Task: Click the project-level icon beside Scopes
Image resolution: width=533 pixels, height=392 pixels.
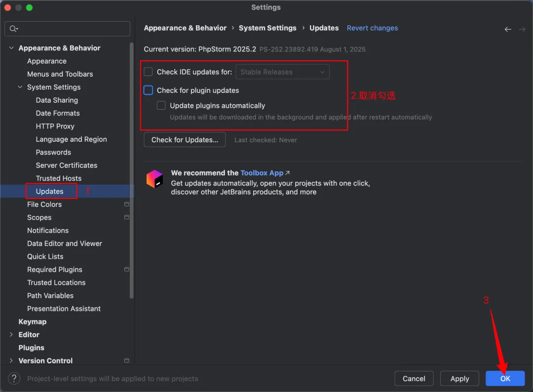Action: tap(127, 217)
